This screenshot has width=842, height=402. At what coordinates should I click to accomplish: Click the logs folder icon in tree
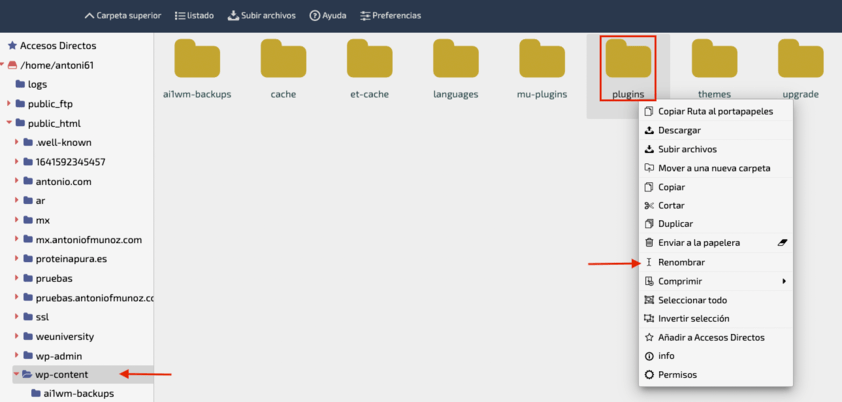click(x=20, y=84)
